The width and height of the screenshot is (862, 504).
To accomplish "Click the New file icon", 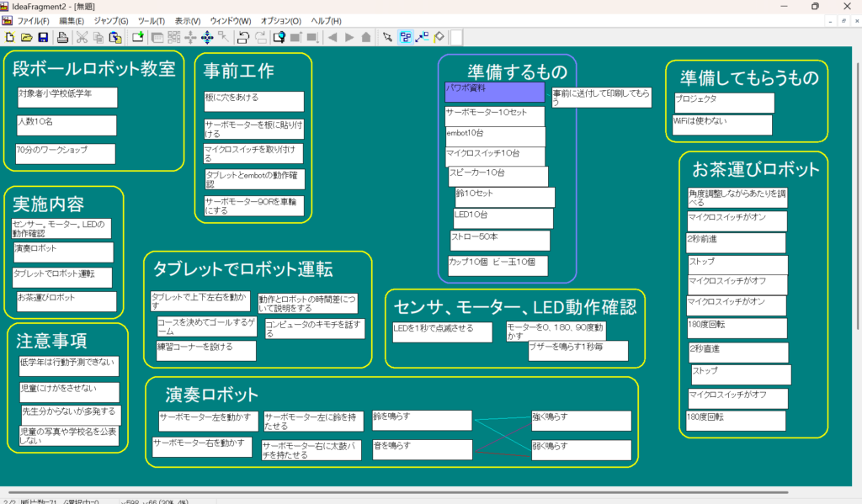I will click(9, 37).
